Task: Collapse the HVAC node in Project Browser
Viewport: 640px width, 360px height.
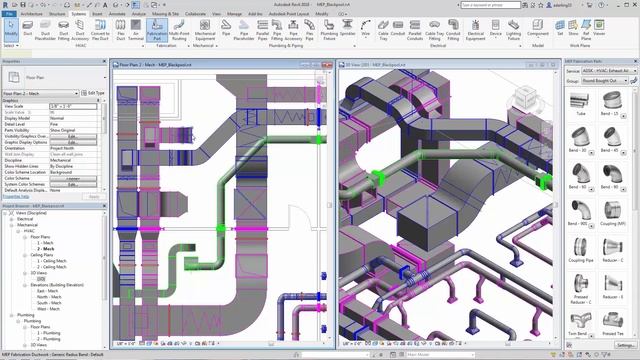Action: tap(18, 231)
